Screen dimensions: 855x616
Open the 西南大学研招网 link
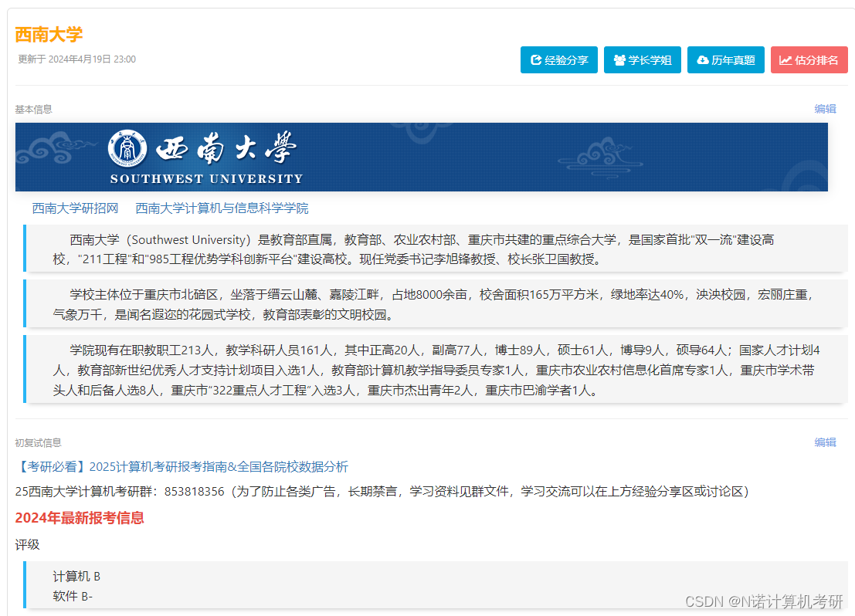75,208
